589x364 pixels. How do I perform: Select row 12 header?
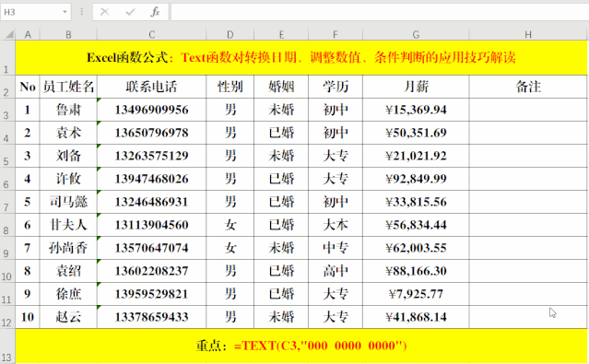pyautogui.click(x=7, y=317)
